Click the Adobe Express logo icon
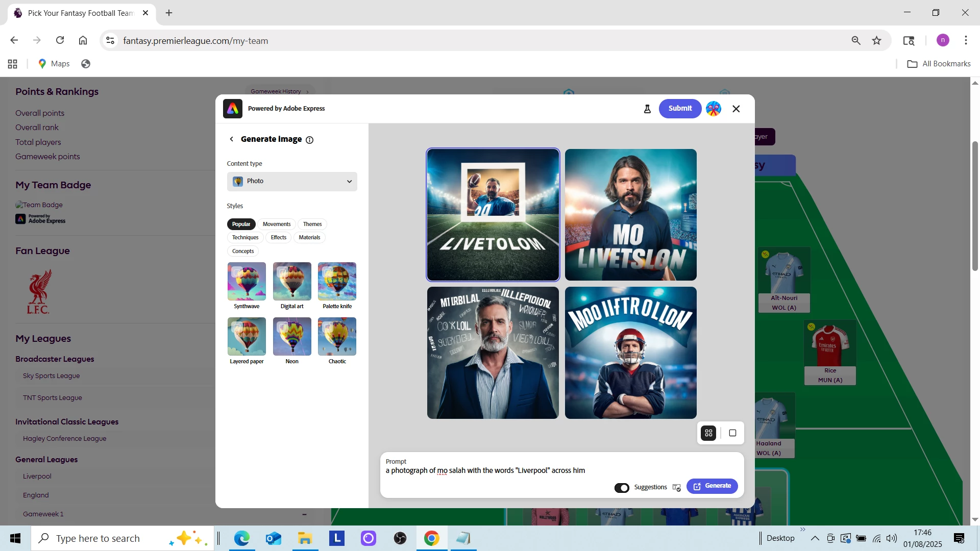 click(x=233, y=109)
